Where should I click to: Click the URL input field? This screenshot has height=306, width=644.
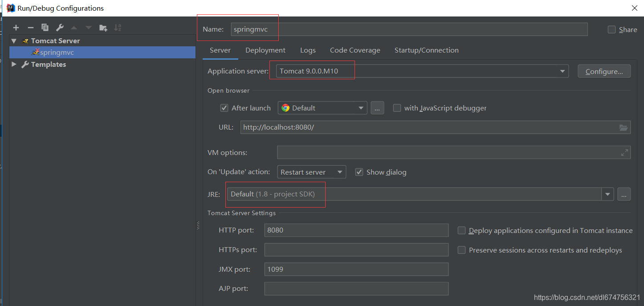[x=436, y=127]
